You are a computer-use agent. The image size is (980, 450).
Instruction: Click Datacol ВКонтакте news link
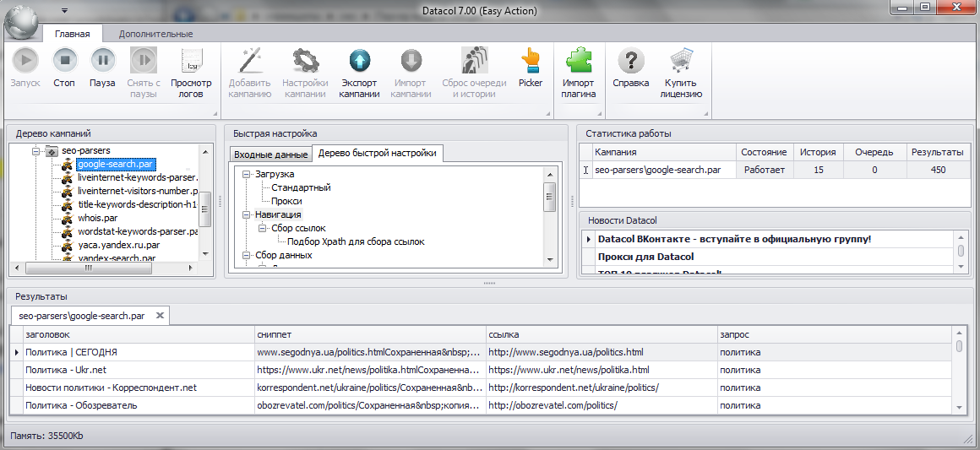(734, 240)
